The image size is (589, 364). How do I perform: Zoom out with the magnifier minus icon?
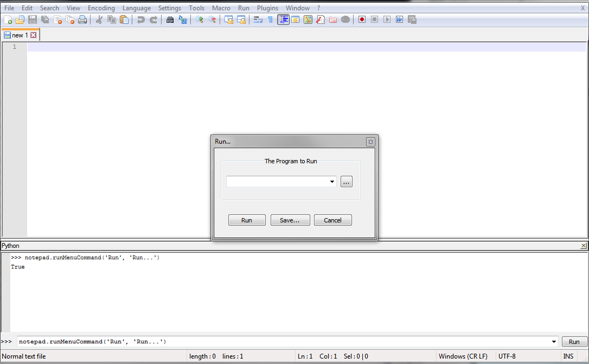point(212,20)
